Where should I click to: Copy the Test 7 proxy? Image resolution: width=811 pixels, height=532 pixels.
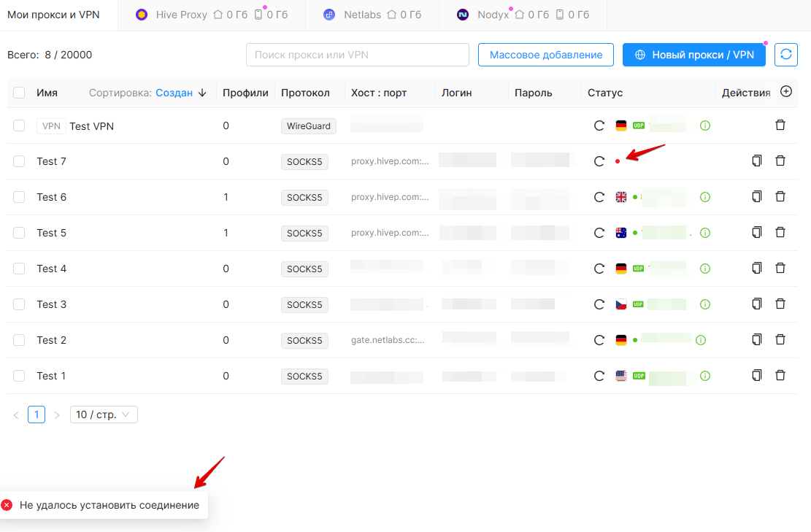tap(757, 161)
